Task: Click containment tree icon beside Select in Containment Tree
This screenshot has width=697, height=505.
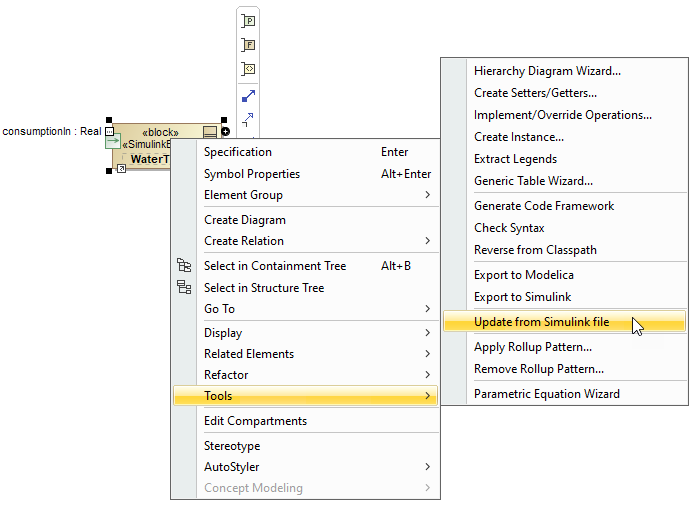Action: [184, 266]
